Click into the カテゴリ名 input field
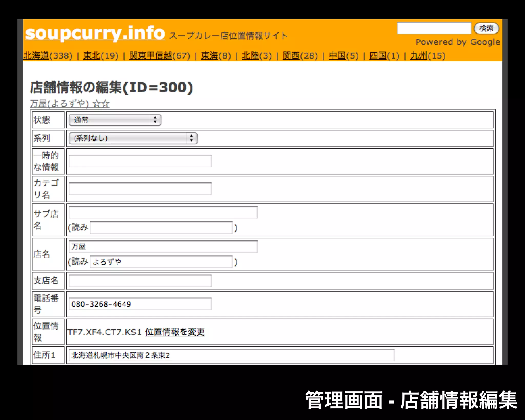Screen dimensions: 525x420 click(x=140, y=189)
